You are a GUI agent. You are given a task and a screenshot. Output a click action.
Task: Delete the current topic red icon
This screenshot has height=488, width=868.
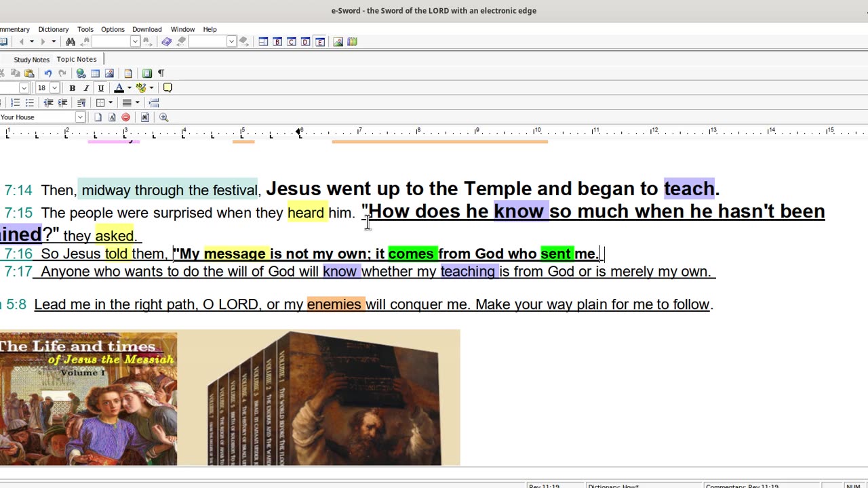(x=125, y=117)
